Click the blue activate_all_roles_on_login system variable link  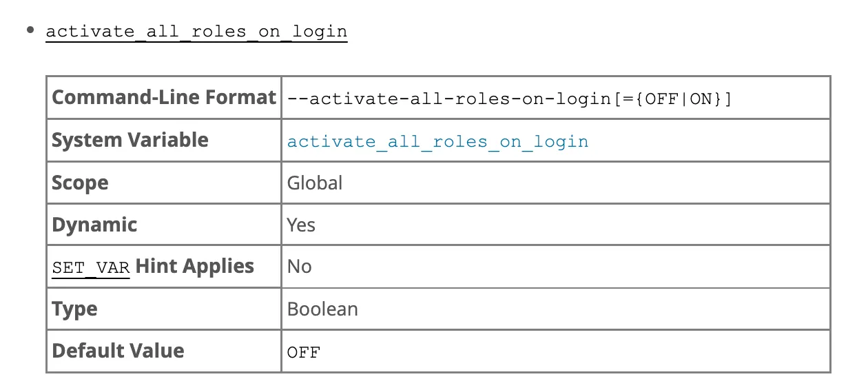coord(437,142)
